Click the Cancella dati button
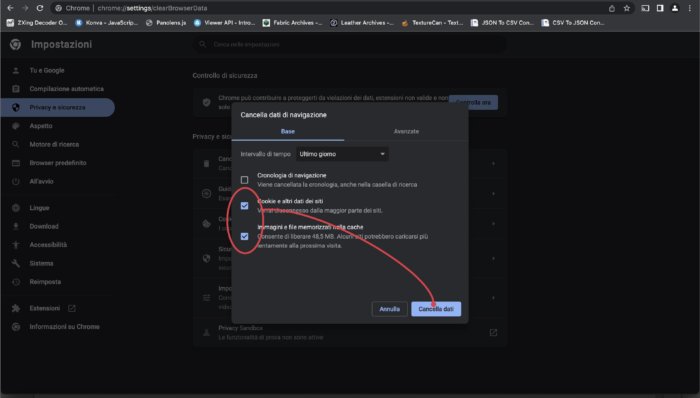Viewport: 700px width, 398px height. [436, 309]
